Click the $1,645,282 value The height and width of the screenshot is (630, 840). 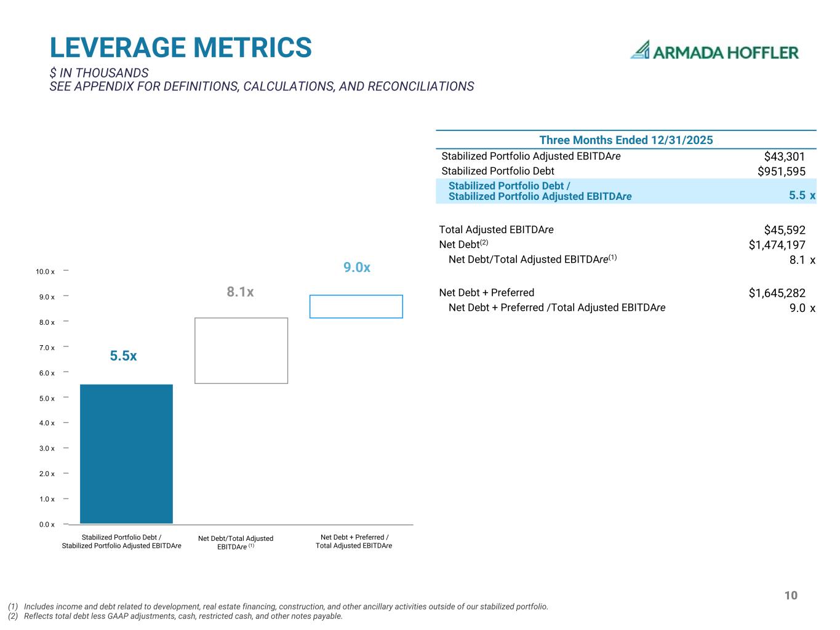click(777, 293)
